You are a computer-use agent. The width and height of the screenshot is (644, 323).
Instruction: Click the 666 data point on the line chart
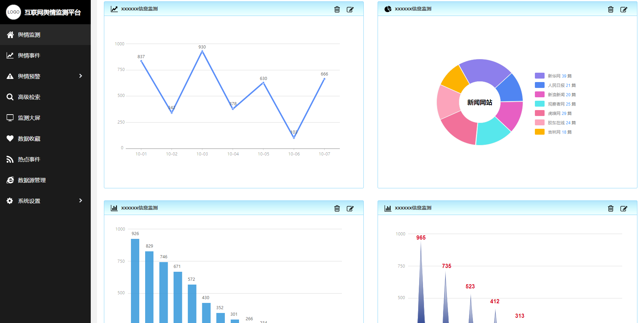[x=325, y=79]
